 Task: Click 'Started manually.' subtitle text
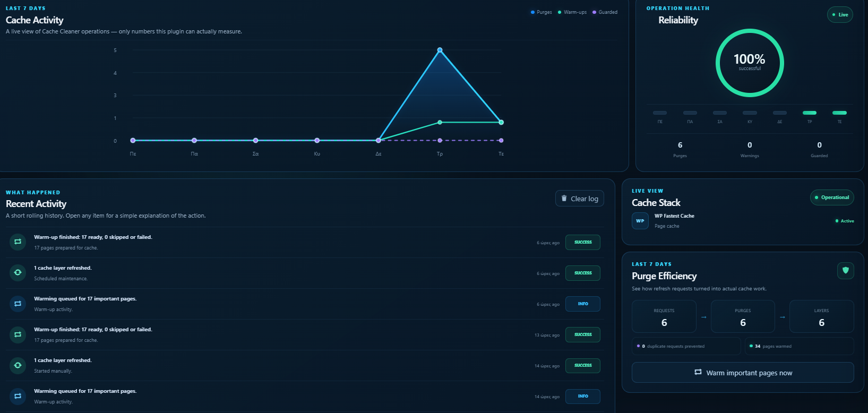pyautogui.click(x=53, y=371)
